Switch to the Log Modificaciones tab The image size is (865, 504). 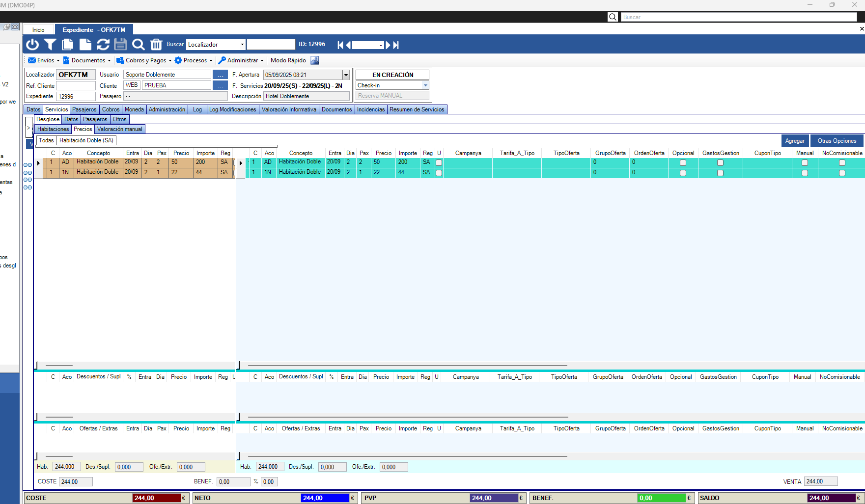click(233, 109)
